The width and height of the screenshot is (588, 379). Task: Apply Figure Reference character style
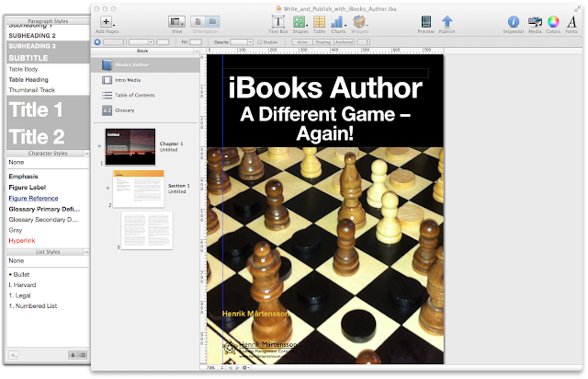coord(48,198)
